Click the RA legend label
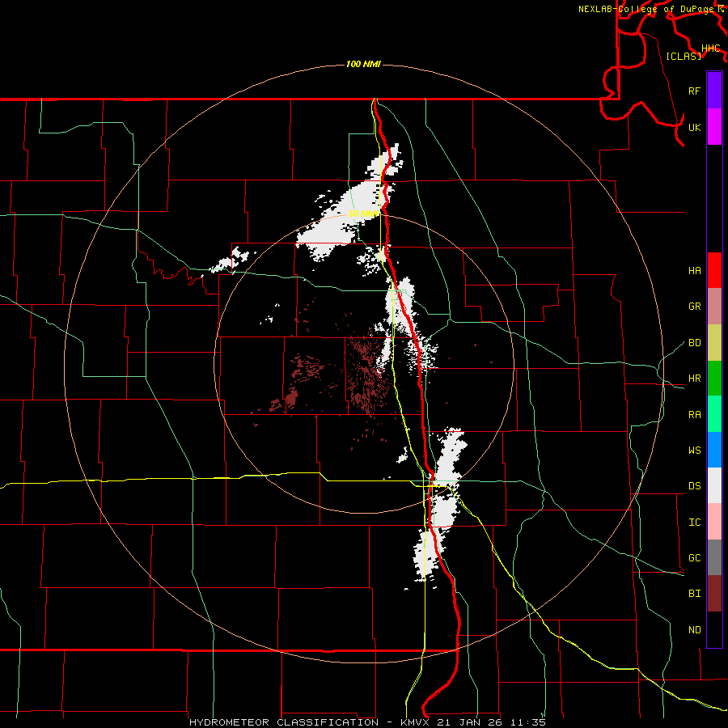Screen dimensions: 728x728 click(x=694, y=414)
